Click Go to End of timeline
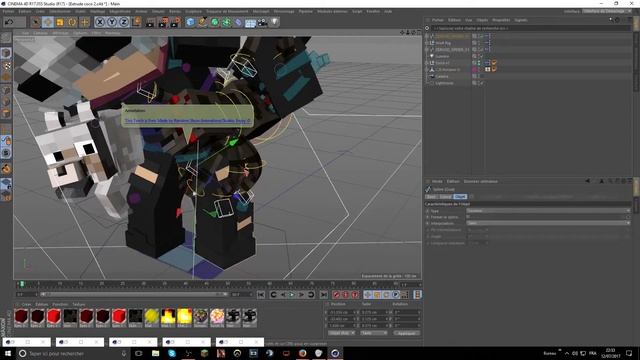 click(x=323, y=294)
